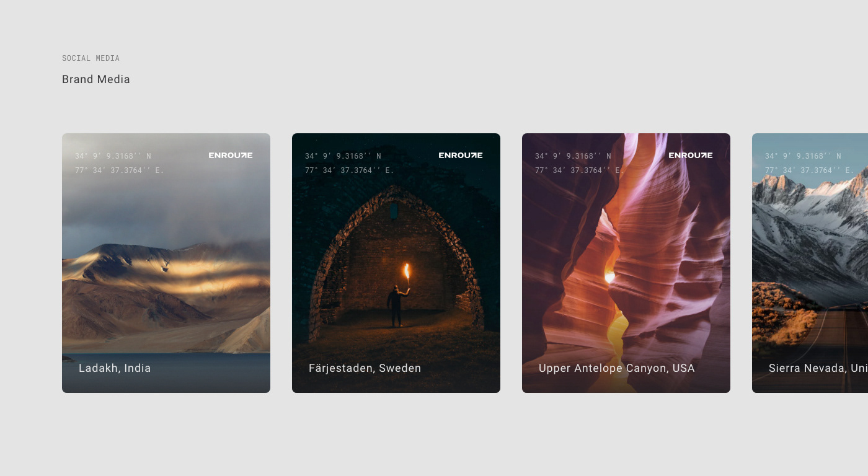Select the 'Upper Antelope Canyon, USA' caption
The image size is (868, 476).
(616, 368)
